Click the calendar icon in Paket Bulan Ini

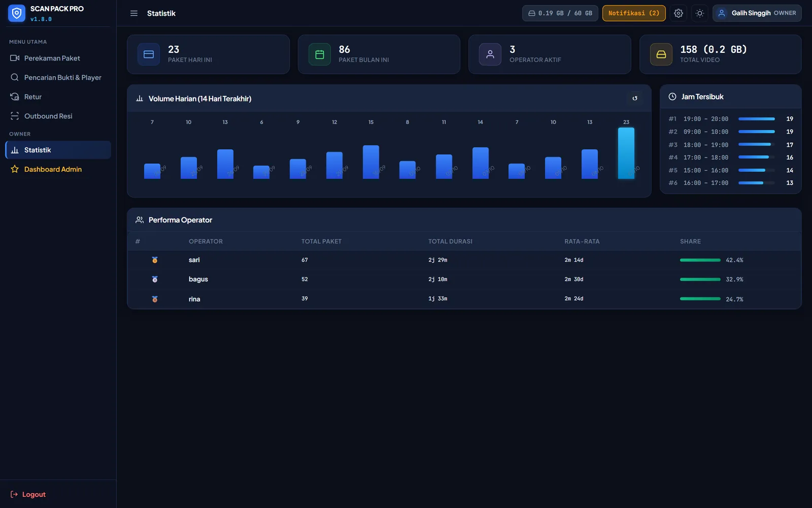click(320, 54)
